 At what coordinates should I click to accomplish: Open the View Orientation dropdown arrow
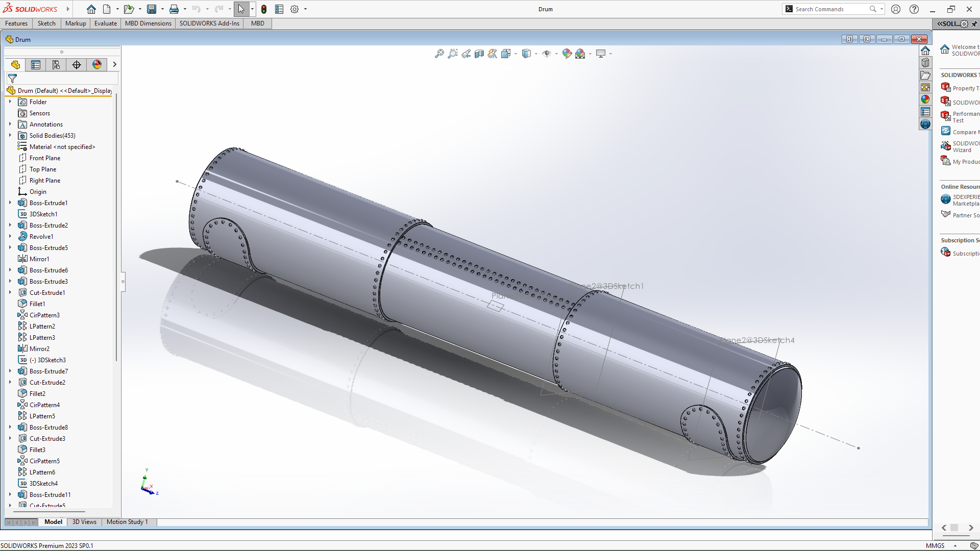coord(516,54)
